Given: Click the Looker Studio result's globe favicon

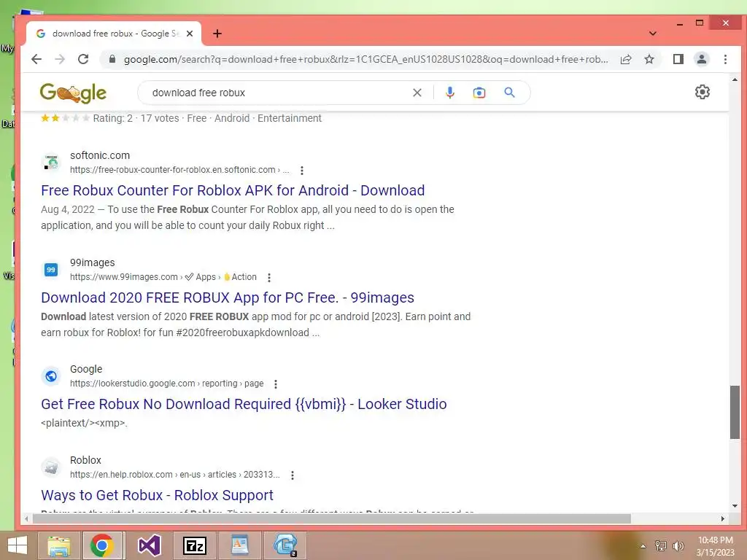Looking at the screenshot, I should coord(51,376).
